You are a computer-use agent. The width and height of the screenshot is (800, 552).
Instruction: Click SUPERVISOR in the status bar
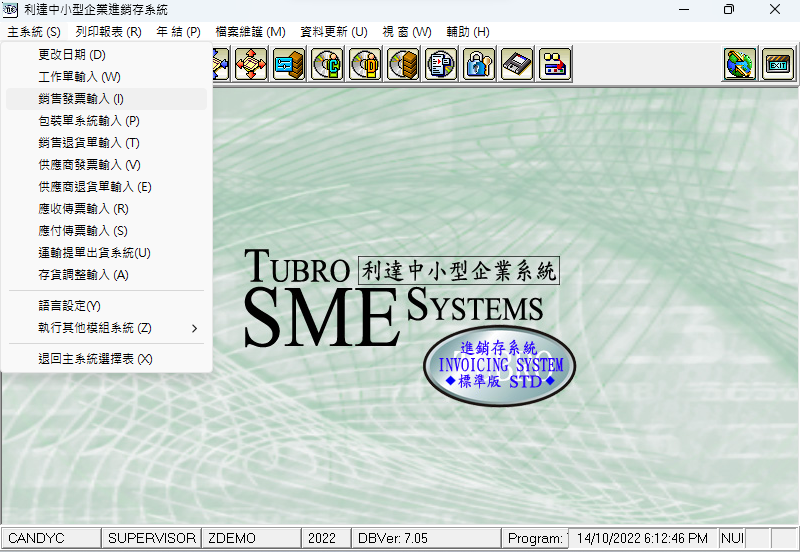coord(152,538)
